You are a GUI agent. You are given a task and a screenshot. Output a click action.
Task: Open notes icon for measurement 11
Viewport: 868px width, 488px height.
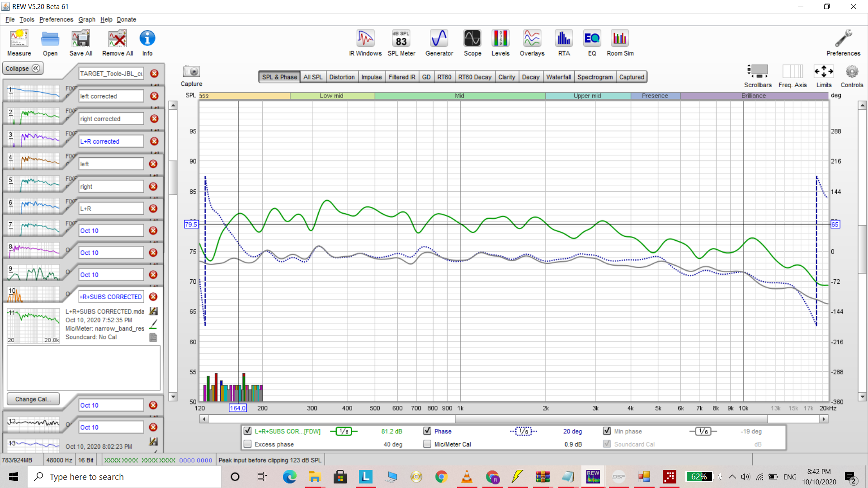(153, 338)
